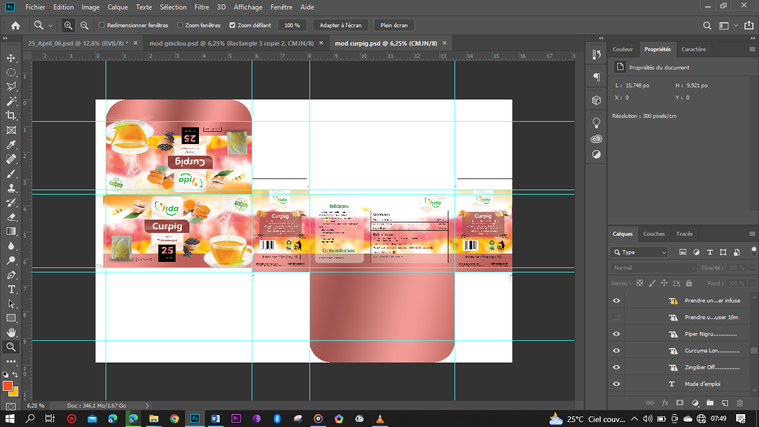
Task: Open the Calque menu
Action: [118, 7]
